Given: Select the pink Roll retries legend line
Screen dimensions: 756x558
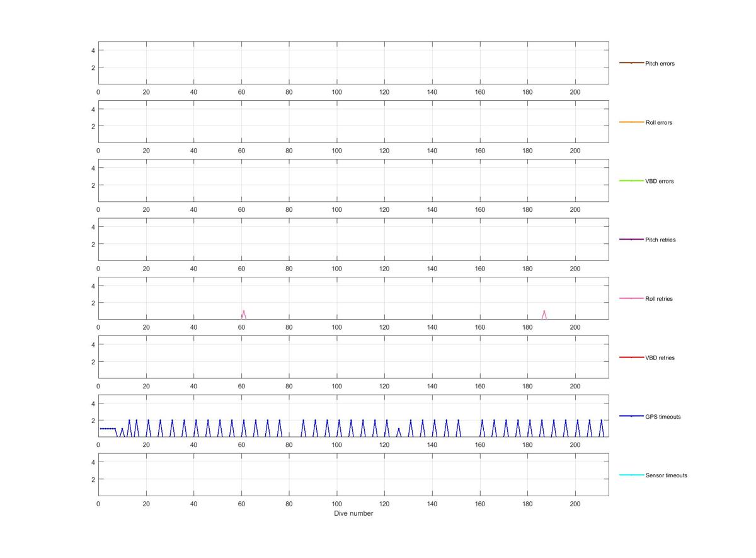Looking at the screenshot, I should pyautogui.click(x=631, y=298).
